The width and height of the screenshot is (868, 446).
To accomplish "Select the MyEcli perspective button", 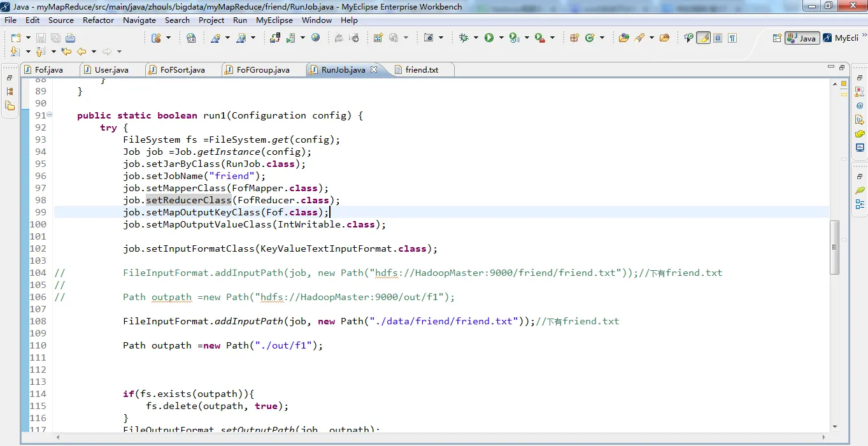I will click(x=841, y=38).
